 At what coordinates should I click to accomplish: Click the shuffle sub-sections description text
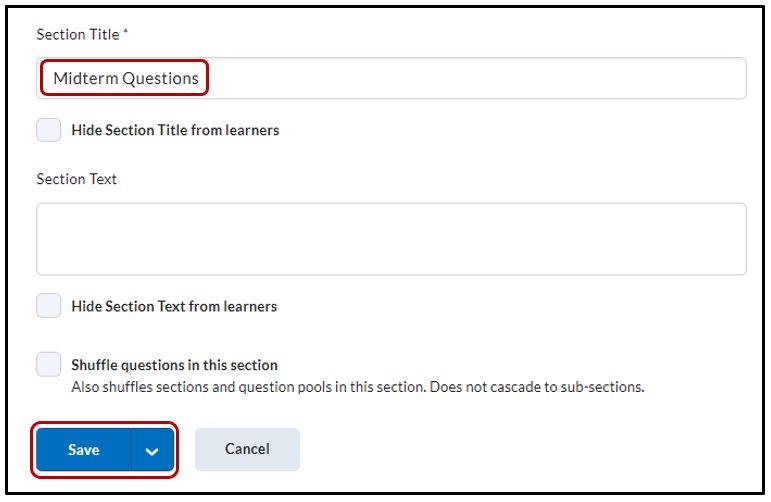pyautogui.click(x=357, y=386)
